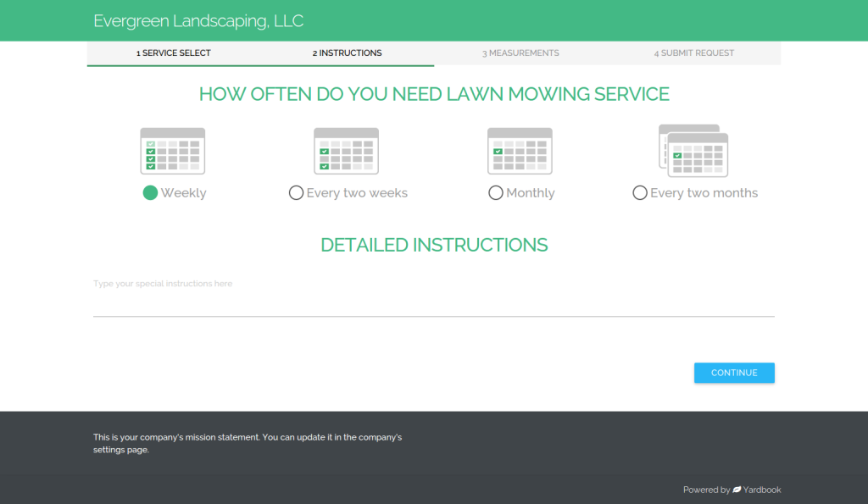Pick the Monthly radio button

(495, 192)
